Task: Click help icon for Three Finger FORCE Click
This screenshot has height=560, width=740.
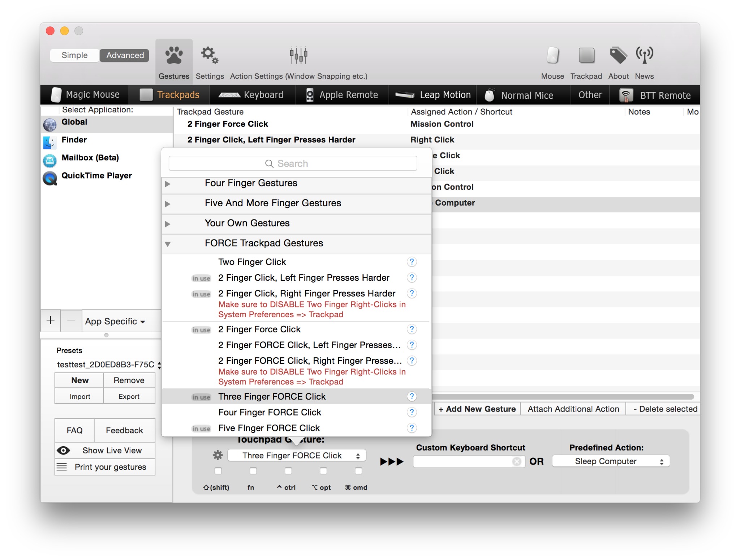Action: click(412, 396)
